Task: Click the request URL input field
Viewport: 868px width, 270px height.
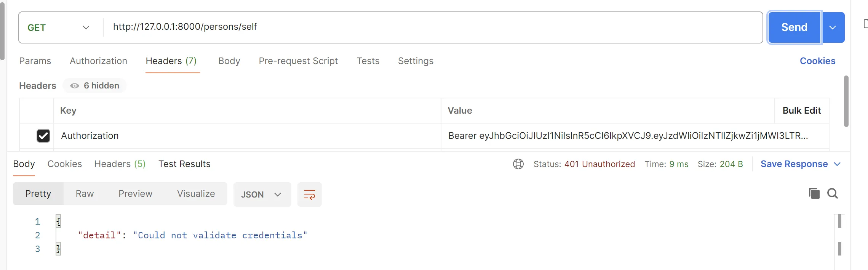Action: point(433,27)
